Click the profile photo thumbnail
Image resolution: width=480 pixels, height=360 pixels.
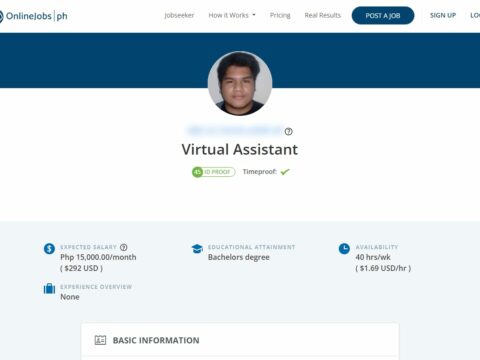point(240,83)
